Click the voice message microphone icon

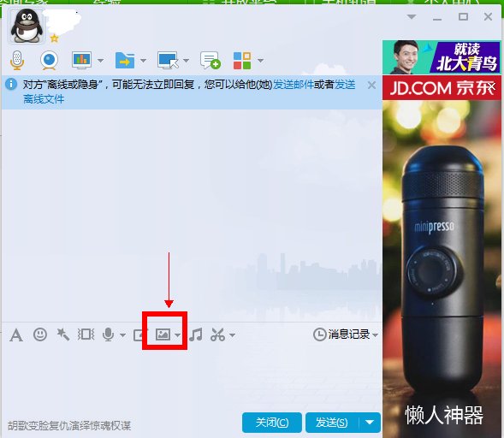pos(109,334)
